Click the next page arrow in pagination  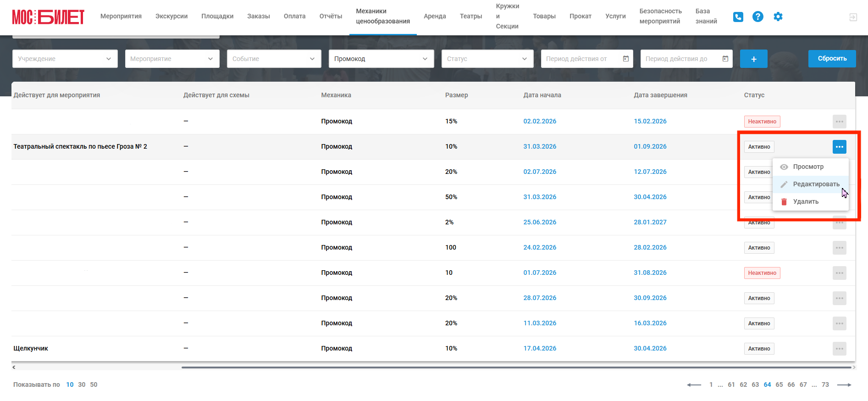click(844, 385)
